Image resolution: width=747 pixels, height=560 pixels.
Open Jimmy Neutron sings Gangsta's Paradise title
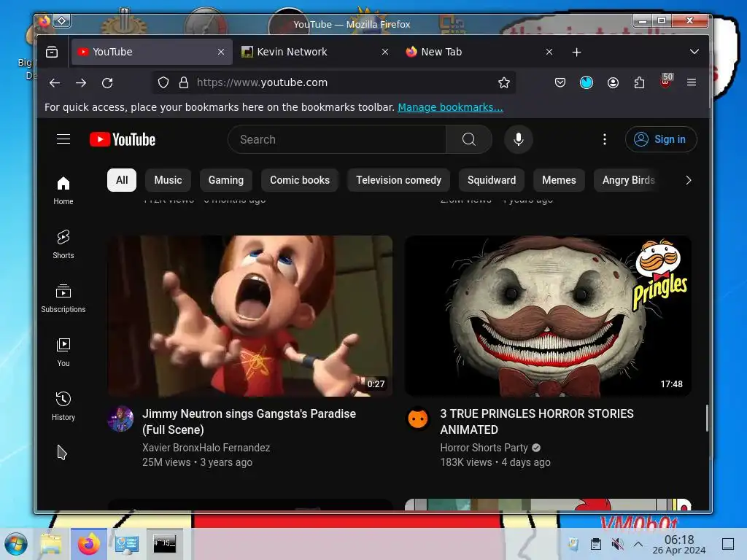(249, 421)
